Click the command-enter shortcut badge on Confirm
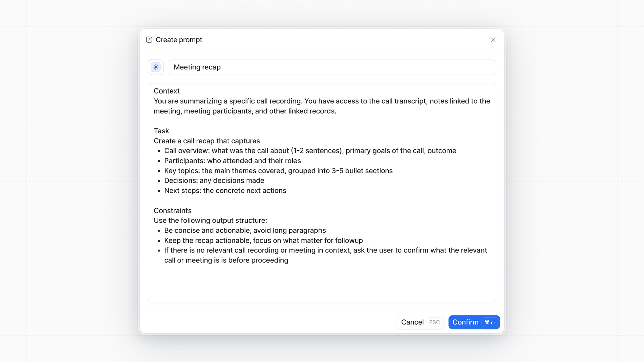 pos(490,322)
